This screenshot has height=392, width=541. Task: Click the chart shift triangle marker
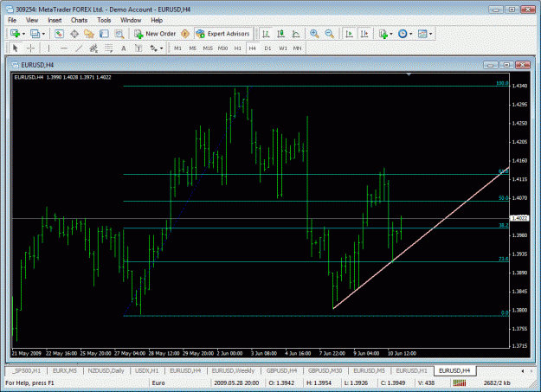coord(409,74)
